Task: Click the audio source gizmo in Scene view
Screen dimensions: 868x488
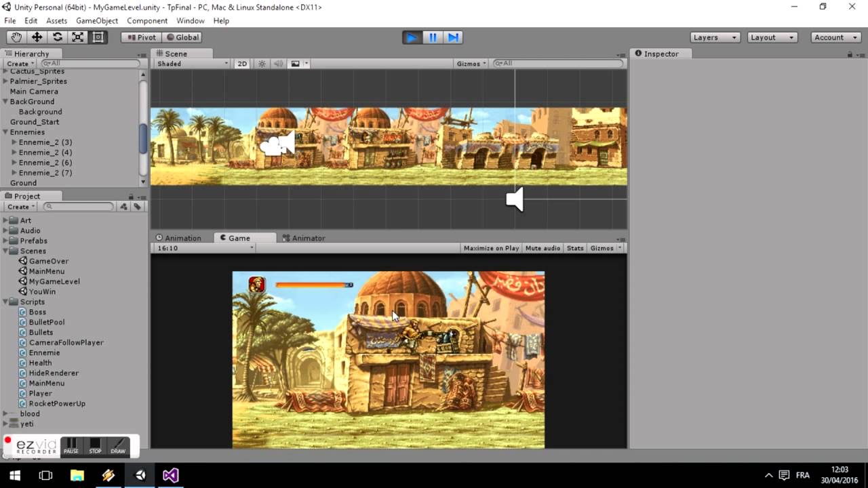Action: (515, 200)
